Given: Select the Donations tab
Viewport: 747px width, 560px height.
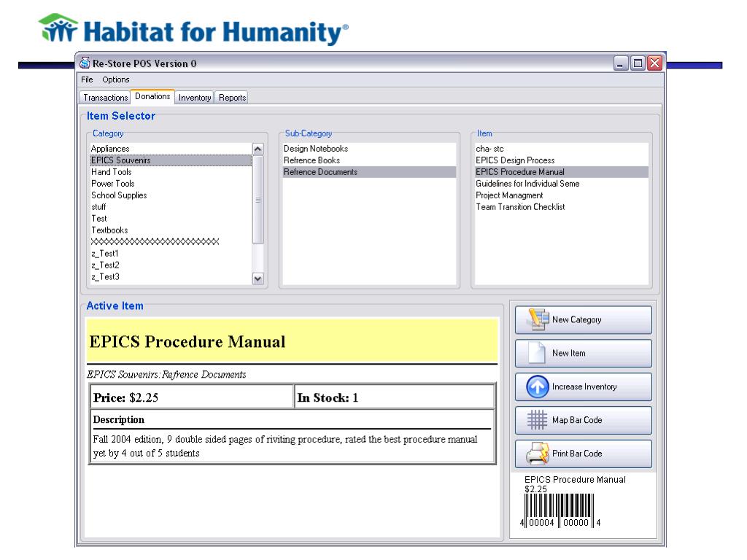Looking at the screenshot, I should [x=152, y=96].
